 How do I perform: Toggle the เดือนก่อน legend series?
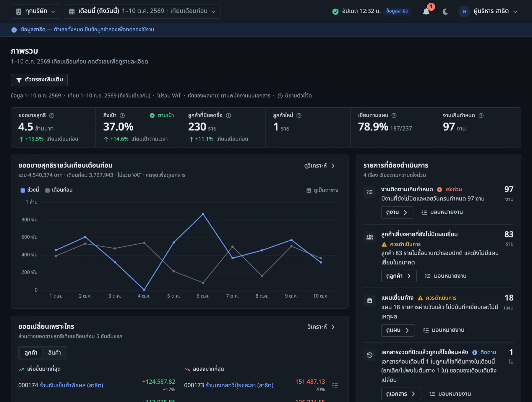[59, 190]
